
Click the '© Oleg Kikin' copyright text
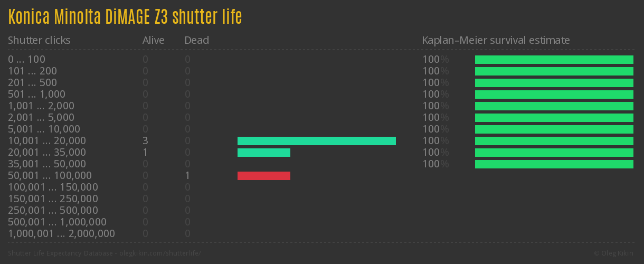coord(614,253)
